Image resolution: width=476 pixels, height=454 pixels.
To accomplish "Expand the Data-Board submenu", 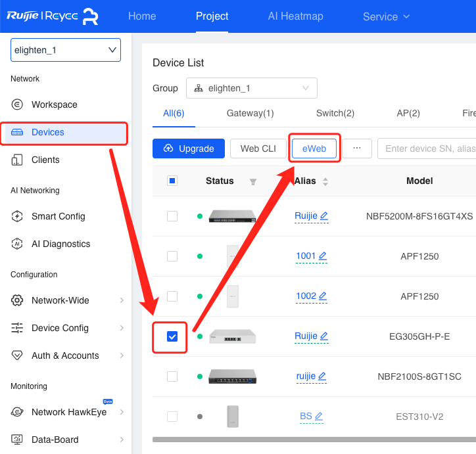I will (x=122, y=440).
